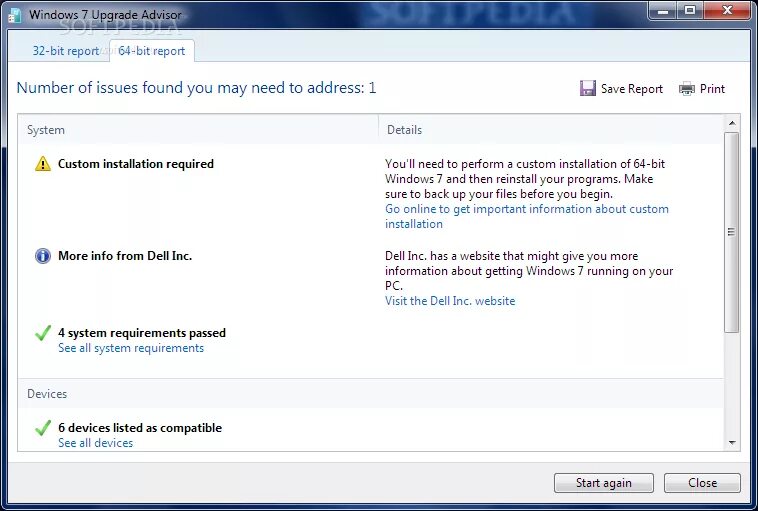Switch to the 32-bit report tab
The image size is (758, 511).
(x=66, y=51)
